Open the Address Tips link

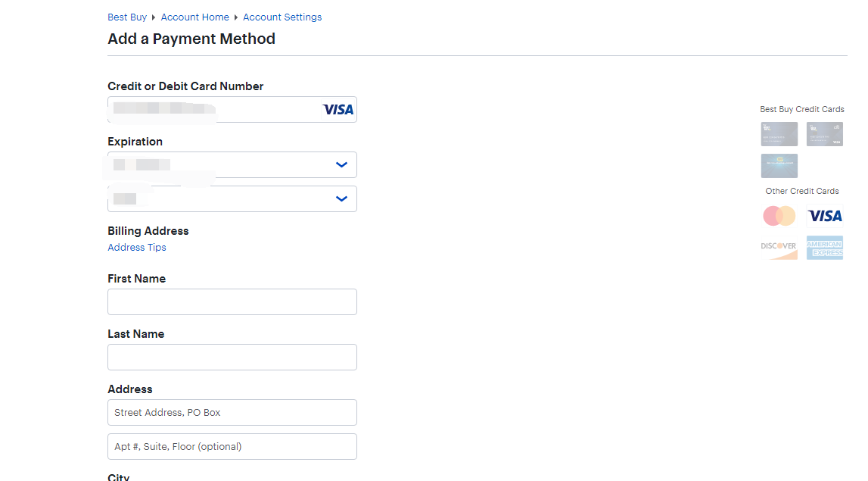[x=137, y=248]
